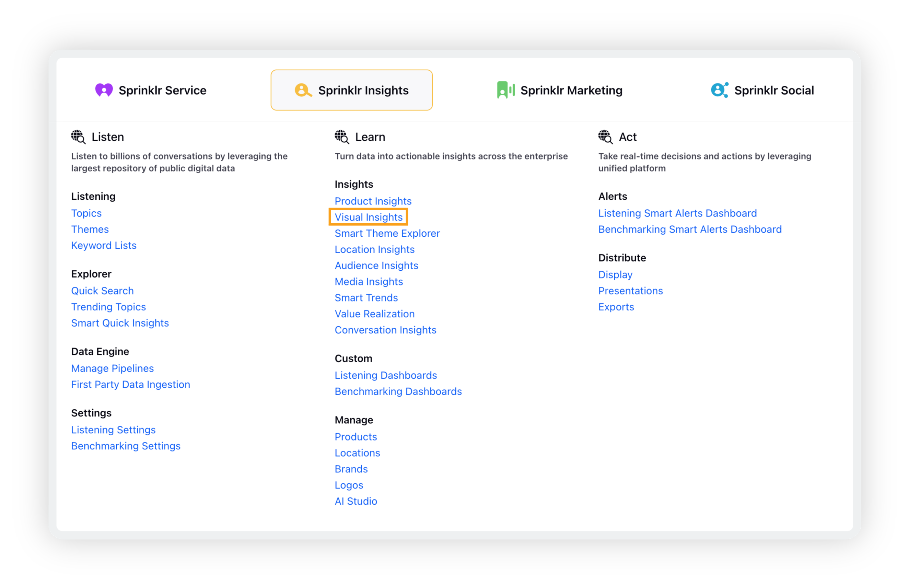Screen dimensions: 909x588
Task: Click the Explorer subheading
Action: (x=91, y=274)
